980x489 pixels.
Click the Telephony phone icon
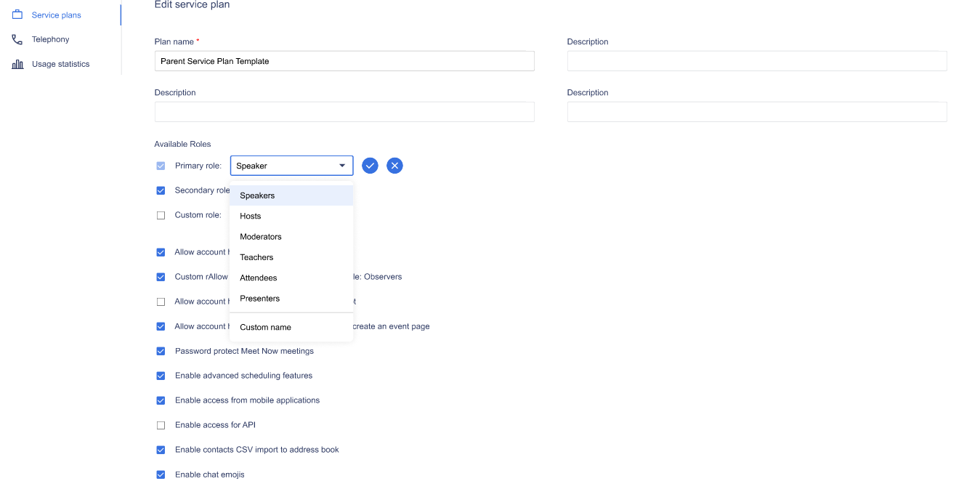click(17, 39)
